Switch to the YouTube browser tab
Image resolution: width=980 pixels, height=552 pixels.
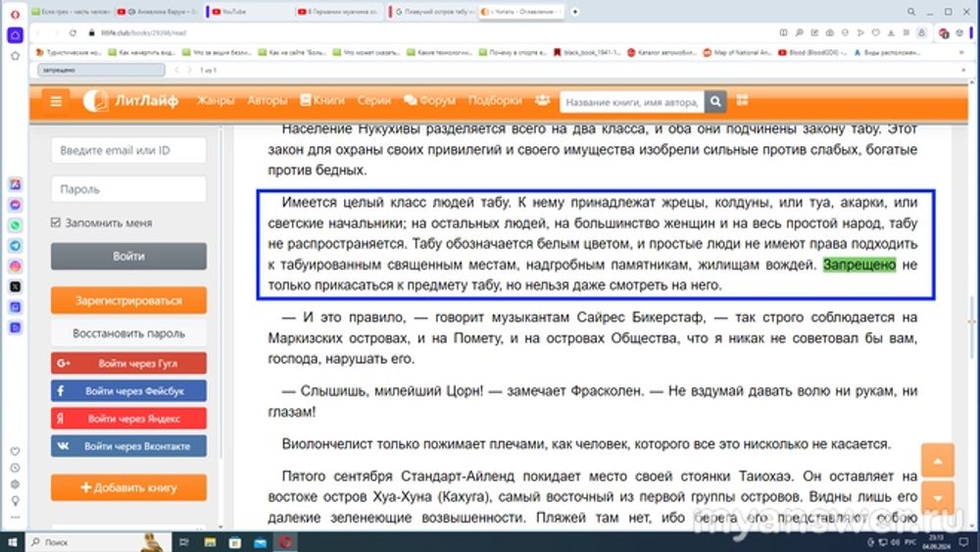(245, 12)
